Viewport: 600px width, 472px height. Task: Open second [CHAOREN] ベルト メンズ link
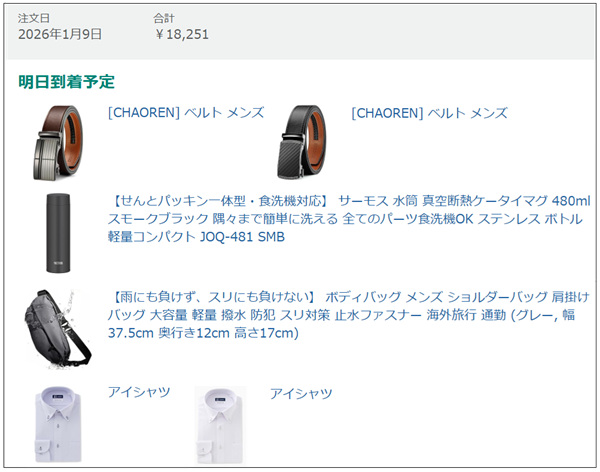429,113
